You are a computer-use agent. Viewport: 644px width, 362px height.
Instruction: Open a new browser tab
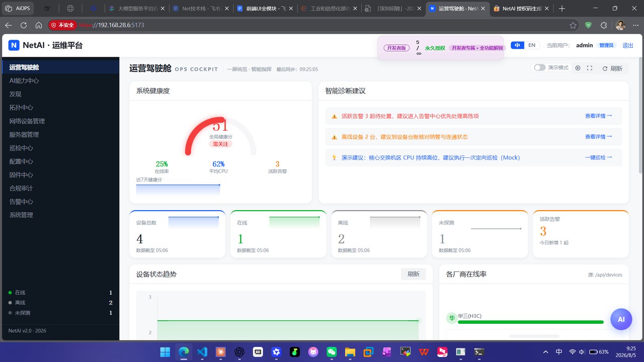pyautogui.click(x=562, y=9)
